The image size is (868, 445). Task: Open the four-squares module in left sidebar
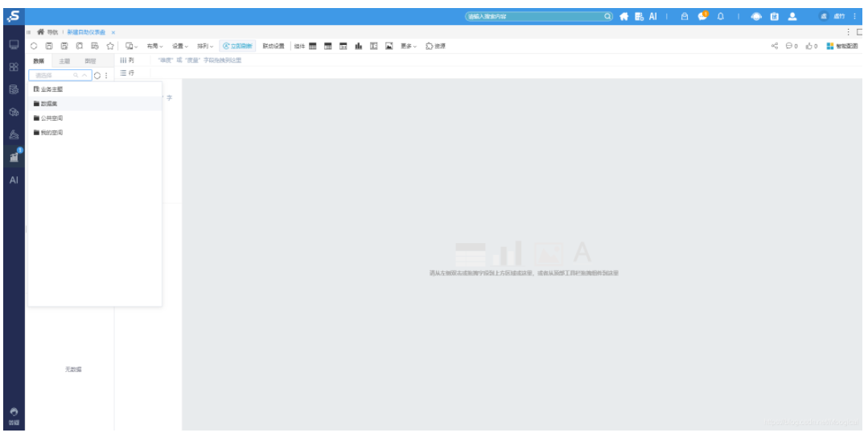[x=14, y=67]
